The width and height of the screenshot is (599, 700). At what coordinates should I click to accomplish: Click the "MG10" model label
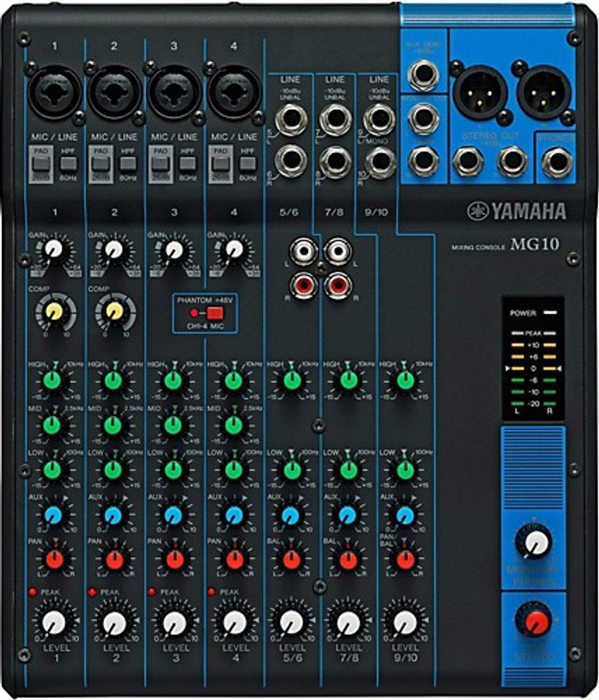point(535,244)
